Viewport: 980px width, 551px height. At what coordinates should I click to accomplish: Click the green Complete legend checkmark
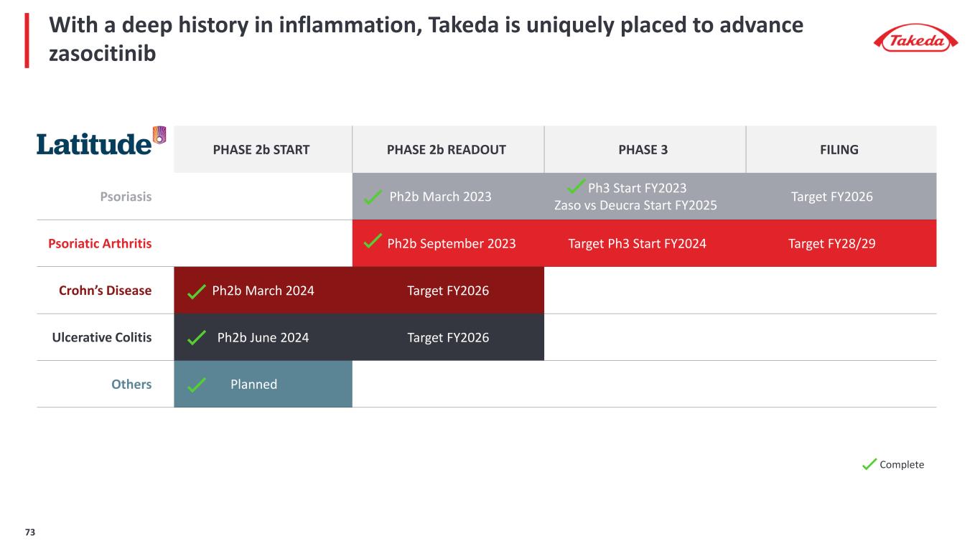[x=869, y=465]
